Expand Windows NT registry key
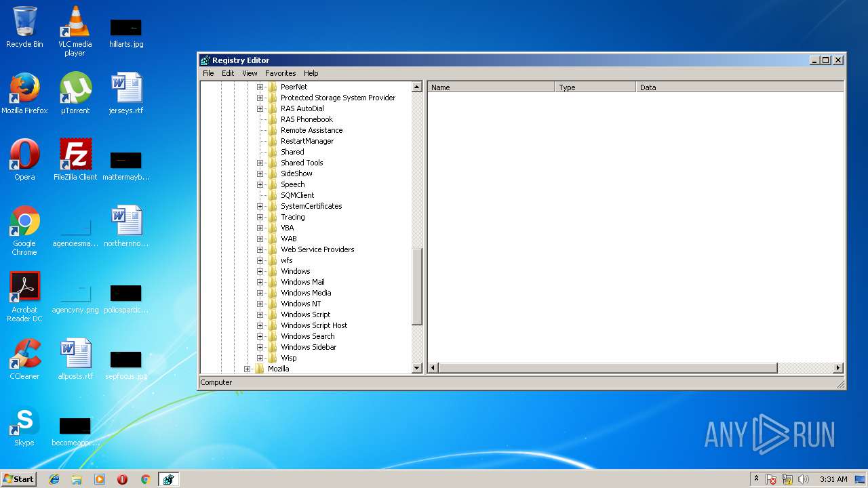868x488 pixels. coord(260,304)
